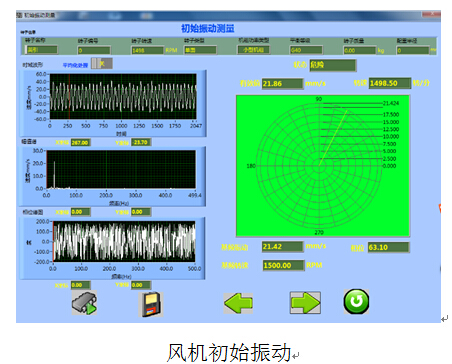The width and height of the screenshot is (452, 364).
Task: Click the application icon in the title bar
Action: pyautogui.click(x=19, y=15)
